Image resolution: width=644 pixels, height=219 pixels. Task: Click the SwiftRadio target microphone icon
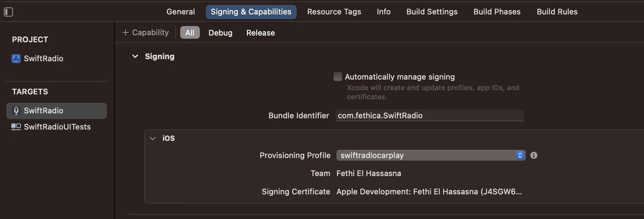(17, 111)
